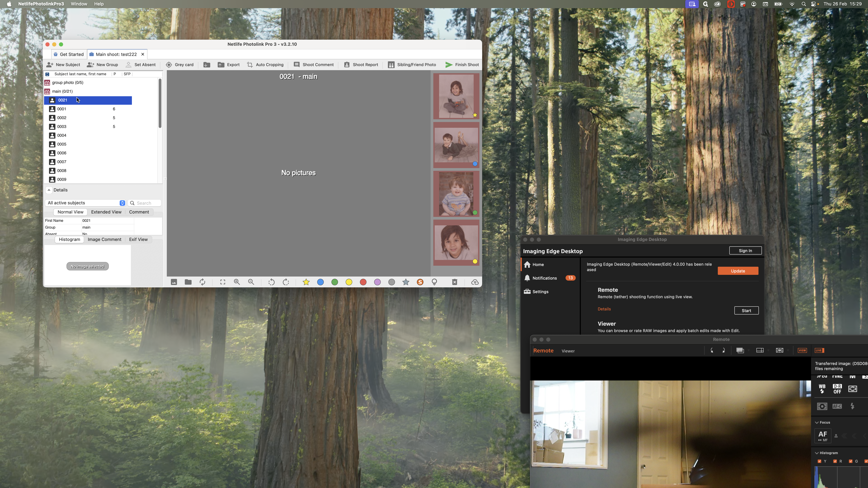Click the fit-to-screen frame icon

coord(223,282)
